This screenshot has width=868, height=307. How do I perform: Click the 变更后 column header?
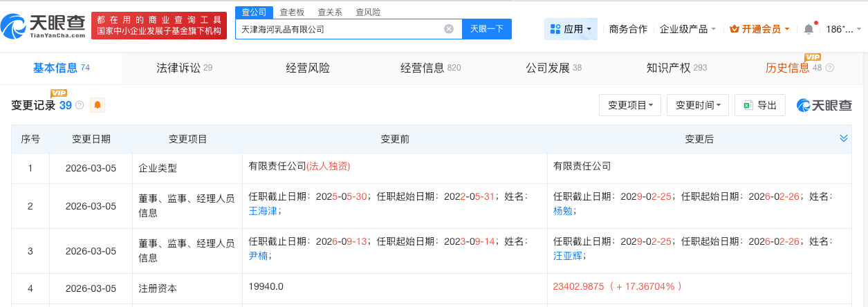[699, 139]
